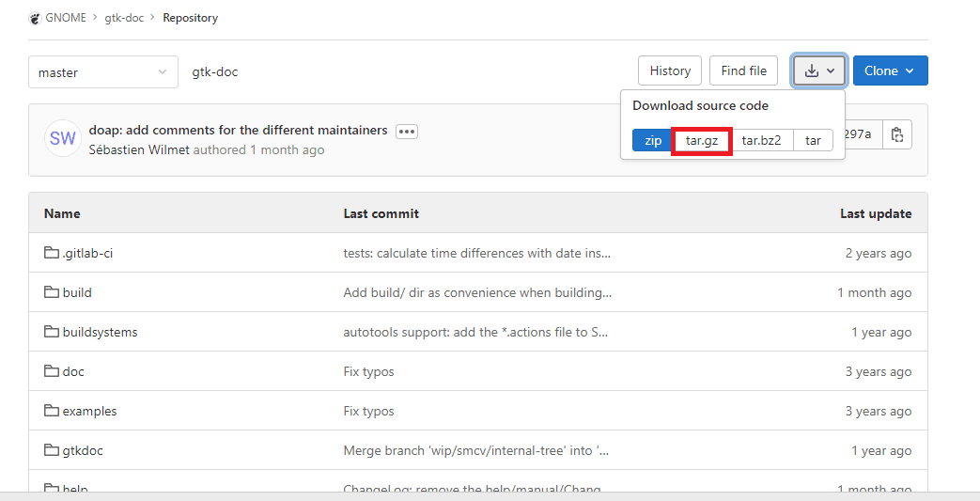Open the 'autotools support' commit link
The height and width of the screenshot is (501, 980).
(475, 332)
